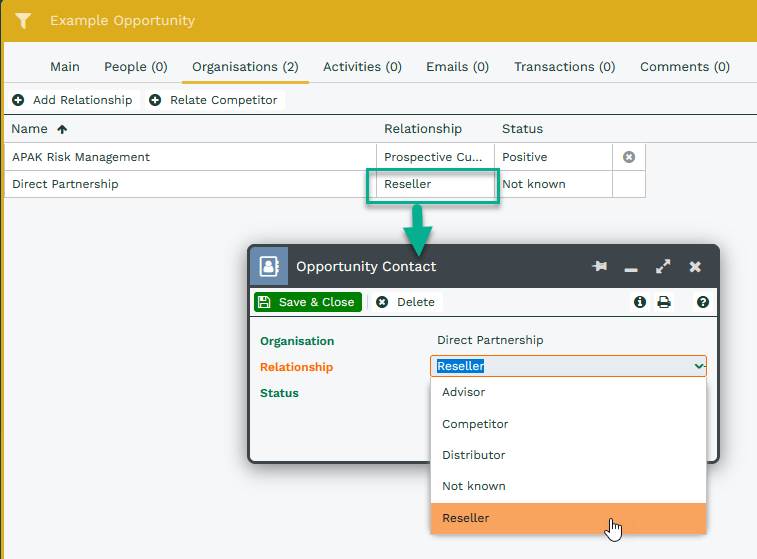Click the Status field label in dialog

(x=279, y=393)
